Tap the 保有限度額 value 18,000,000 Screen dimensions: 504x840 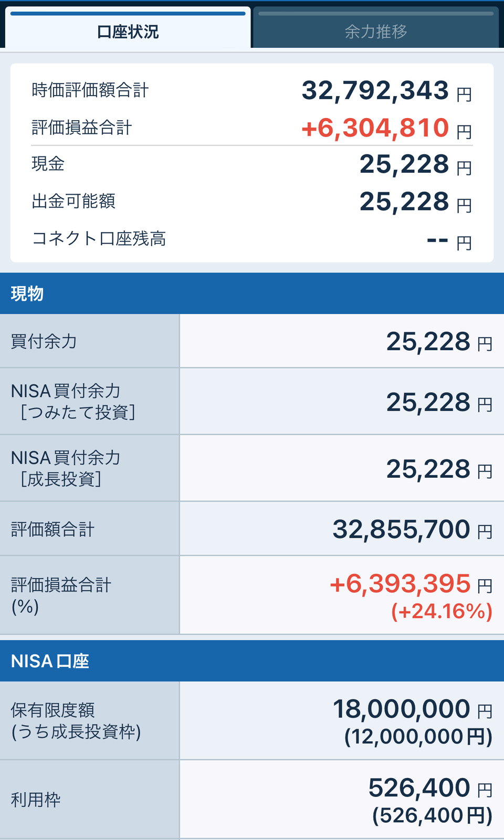pos(401,709)
